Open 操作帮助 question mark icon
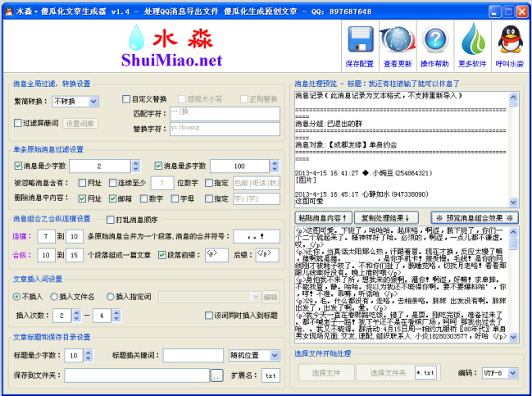The height and width of the screenshot is (396, 532). (435, 40)
